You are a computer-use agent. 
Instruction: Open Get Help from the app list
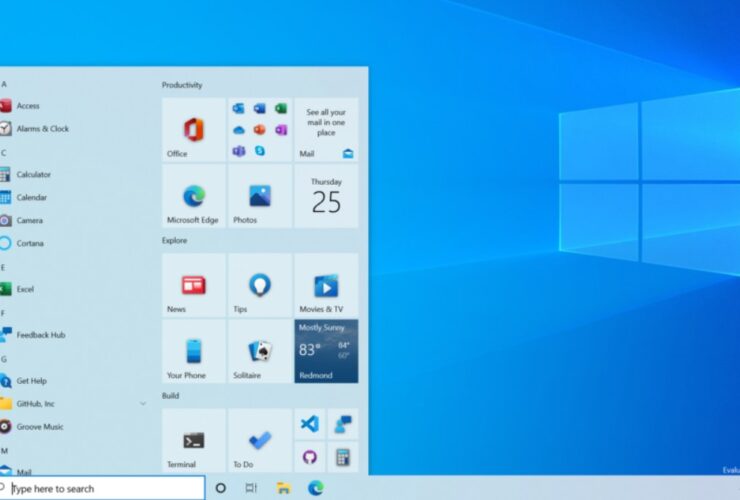[76, 381]
